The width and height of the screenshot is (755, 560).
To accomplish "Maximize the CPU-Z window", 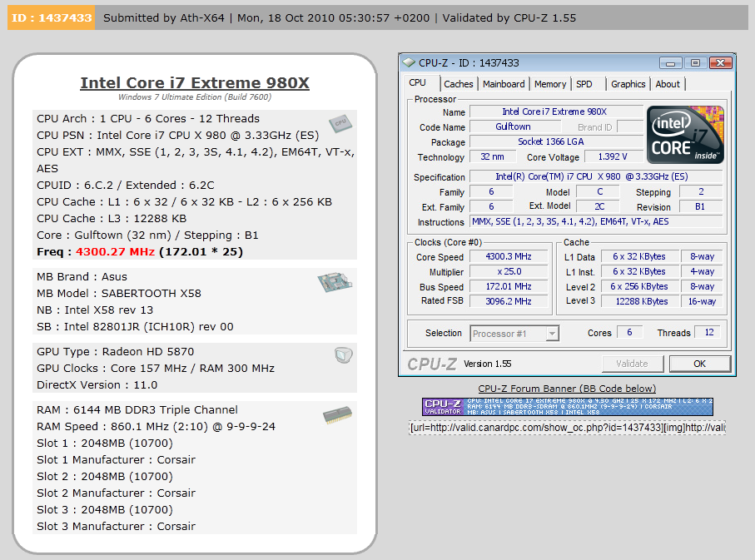I will coord(695,62).
